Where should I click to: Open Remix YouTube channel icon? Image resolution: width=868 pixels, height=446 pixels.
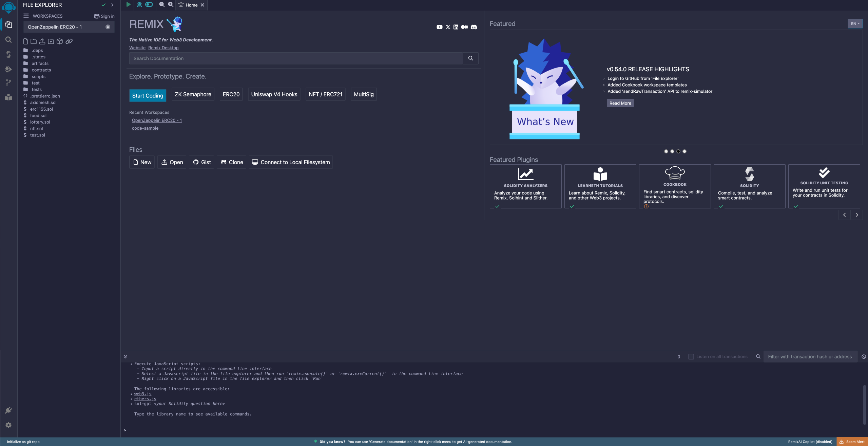tap(440, 27)
